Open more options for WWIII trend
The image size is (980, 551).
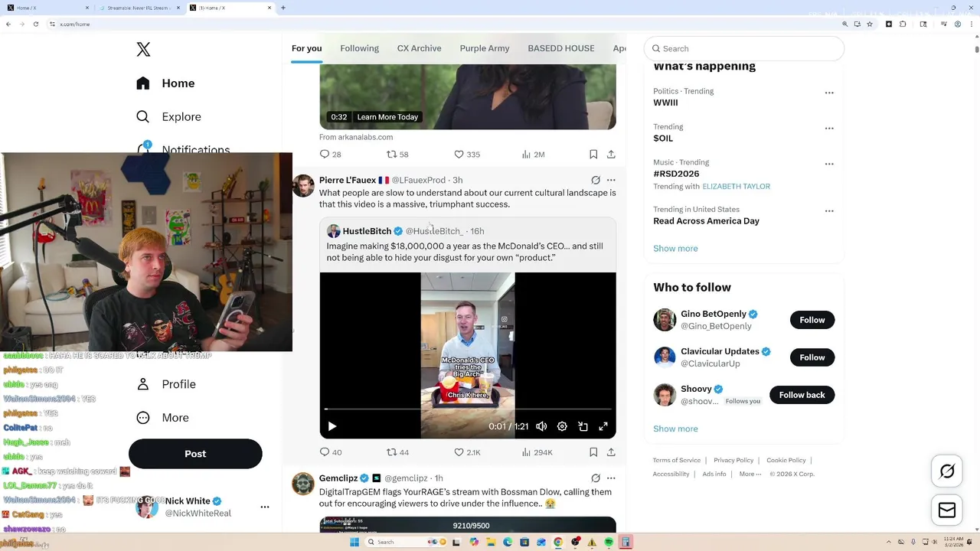(829, 93)
